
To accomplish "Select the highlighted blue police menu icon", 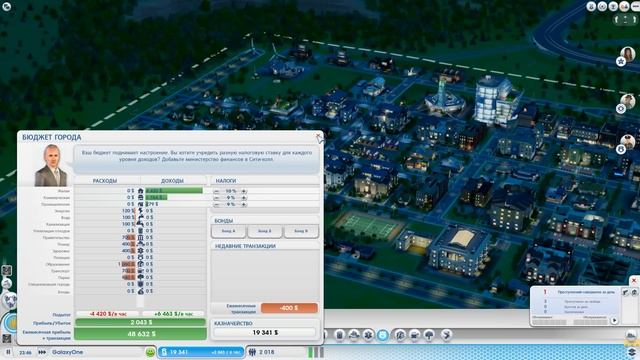I will 382,335.
